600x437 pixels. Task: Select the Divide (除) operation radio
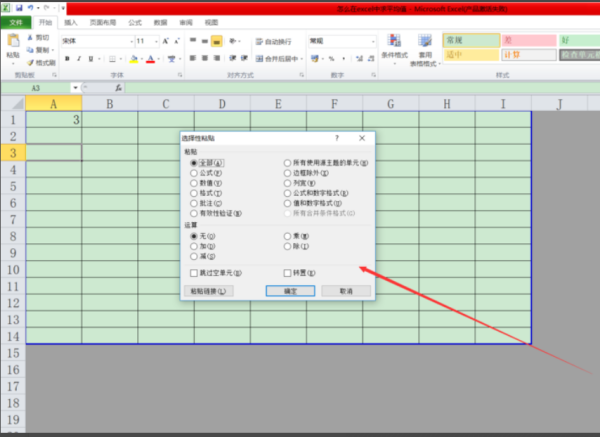pos(287,246)
